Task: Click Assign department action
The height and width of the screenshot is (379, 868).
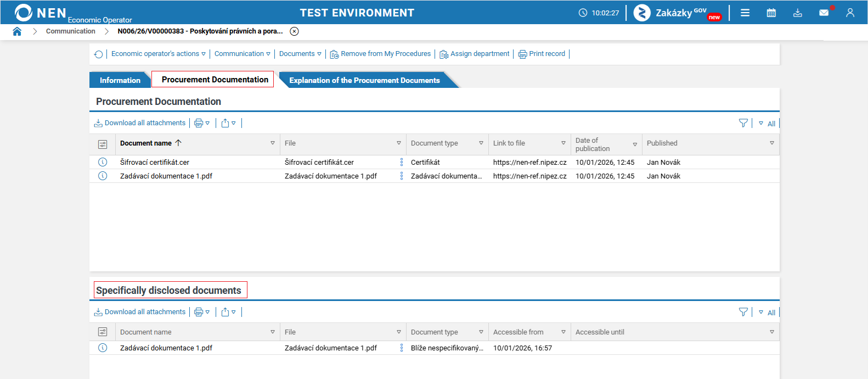Action: point(475,54)
